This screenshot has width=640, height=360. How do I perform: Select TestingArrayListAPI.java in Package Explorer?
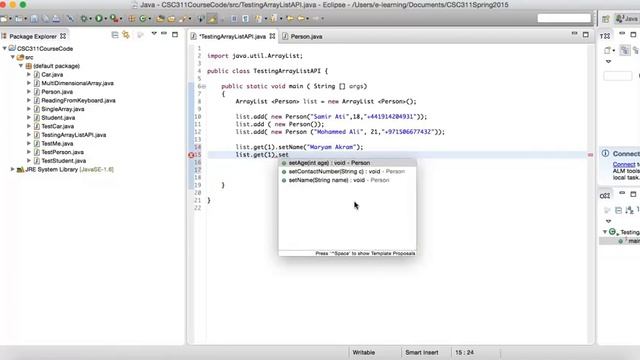point(73,135)
